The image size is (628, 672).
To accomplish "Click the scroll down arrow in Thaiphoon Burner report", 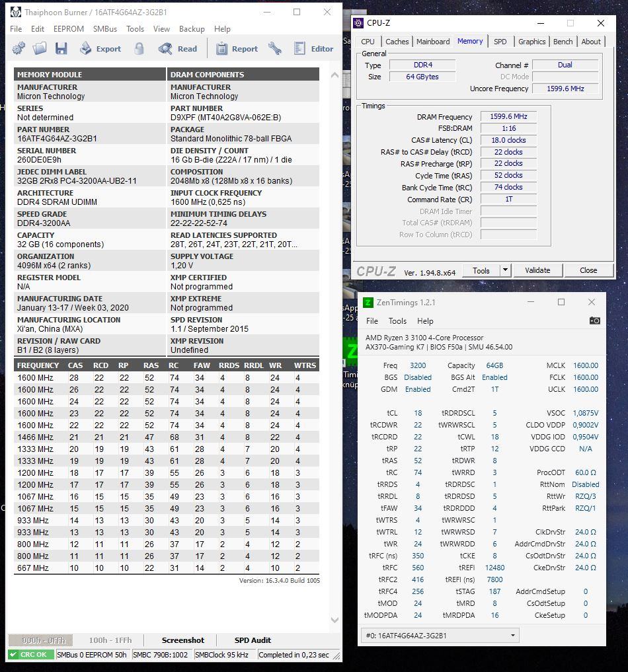I will tap(334, 620).
